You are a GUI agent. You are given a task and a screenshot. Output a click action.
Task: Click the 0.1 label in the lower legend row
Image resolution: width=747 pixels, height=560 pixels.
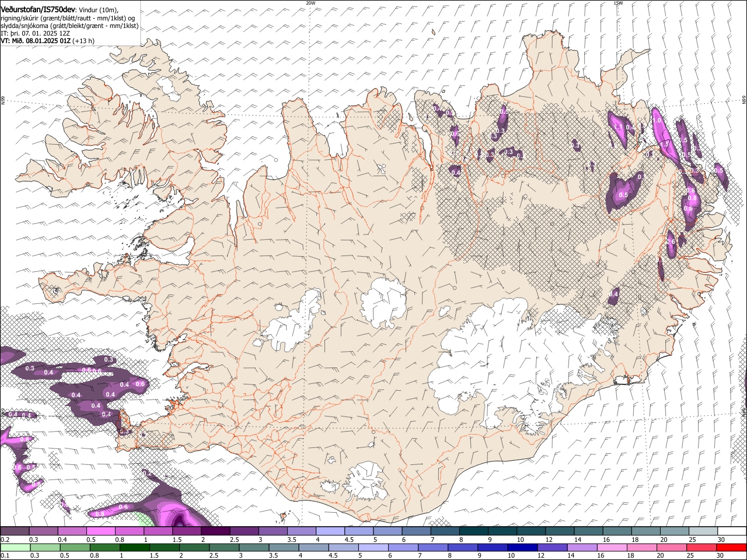point(5,556)
